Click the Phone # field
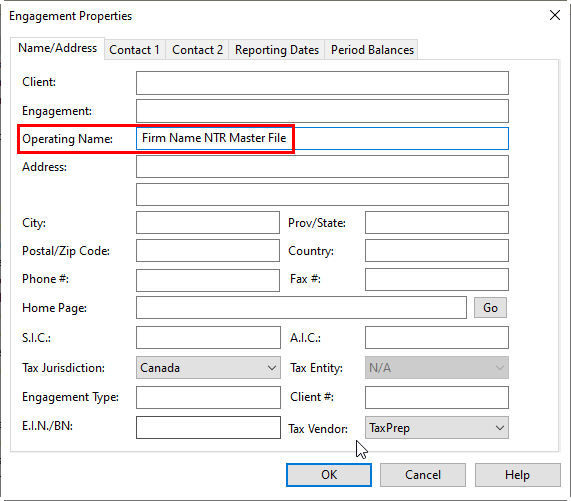Viewport: 571px width, 501px height. coord(208,280)
